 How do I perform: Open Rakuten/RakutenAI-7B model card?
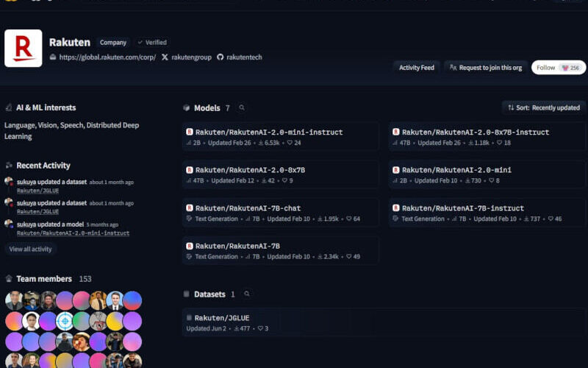tap(281, 250)
